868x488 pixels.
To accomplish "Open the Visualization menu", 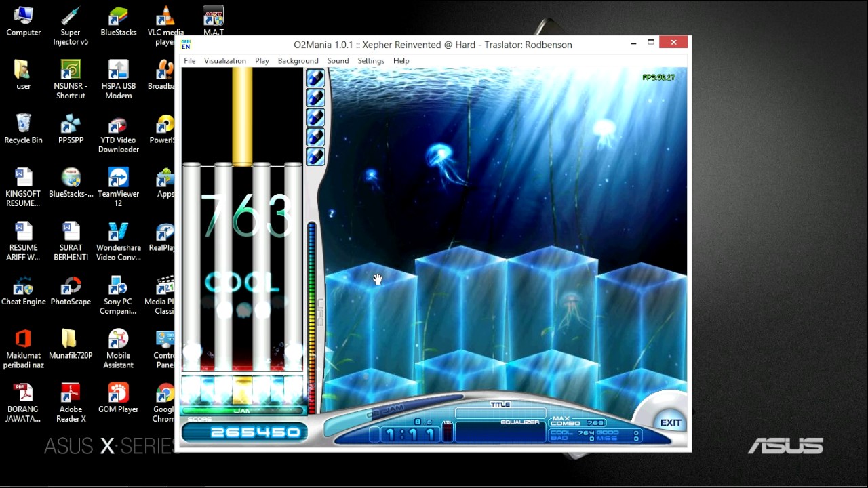I will [225, 61].
